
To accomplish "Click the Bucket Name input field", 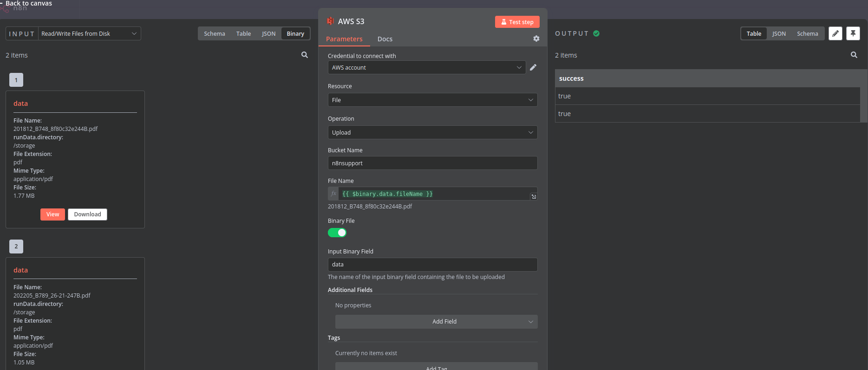I will coord(432,163).
